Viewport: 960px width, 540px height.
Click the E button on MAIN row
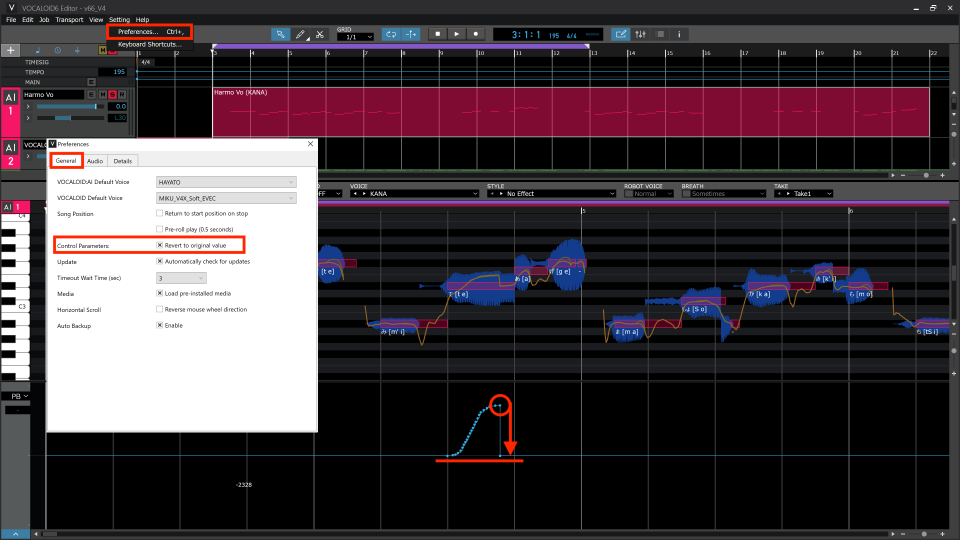91,82
